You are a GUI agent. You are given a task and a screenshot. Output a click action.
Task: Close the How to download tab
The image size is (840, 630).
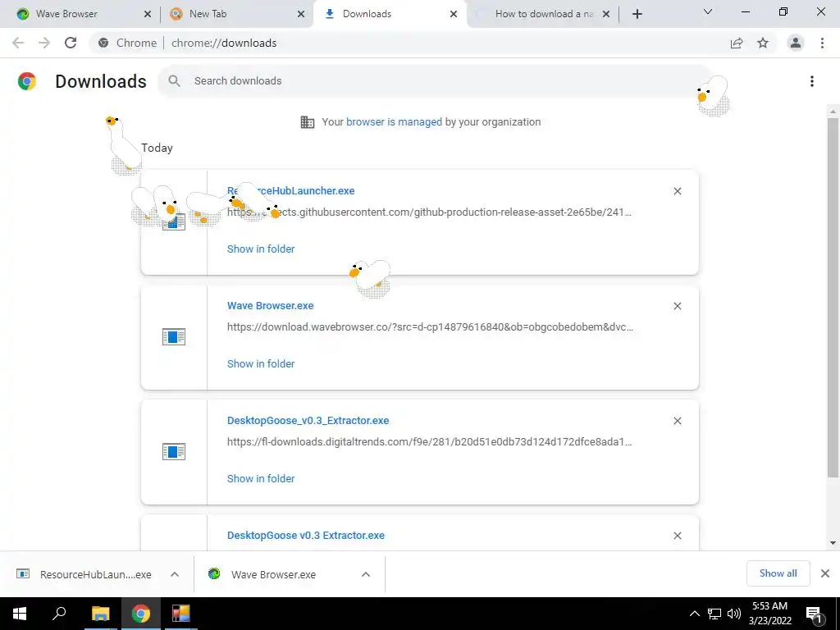pos(606,14)
